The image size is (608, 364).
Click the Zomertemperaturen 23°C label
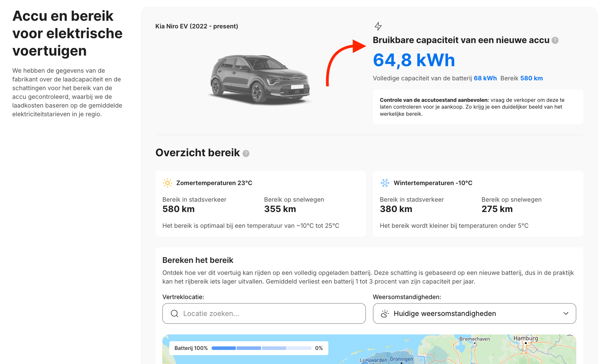214,183
